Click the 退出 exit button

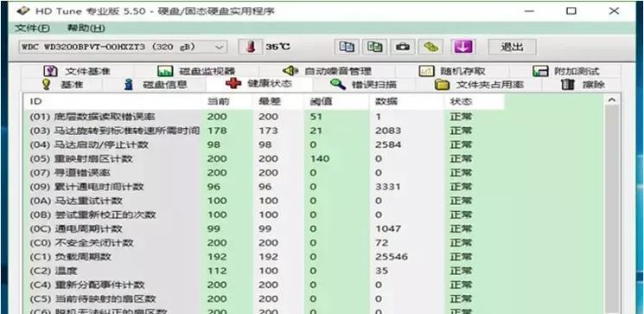(x=512, y=47)
